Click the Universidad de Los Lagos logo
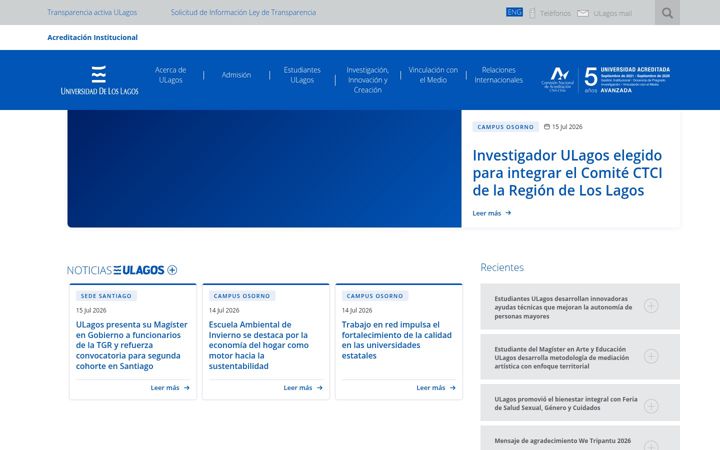The height and width of the screenshot is (450, 720). (x=99, y=80)
